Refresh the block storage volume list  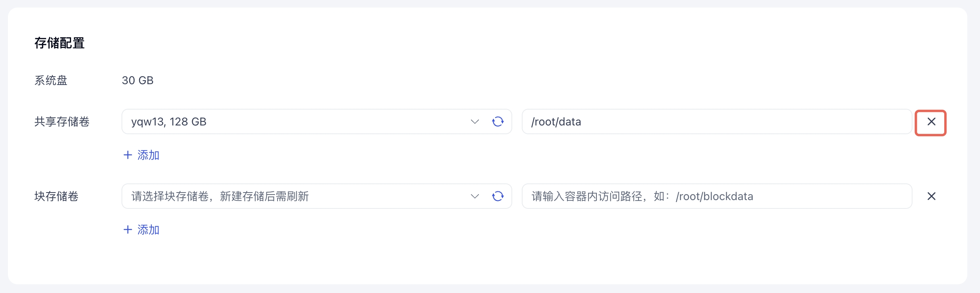(x=498, y=196)
